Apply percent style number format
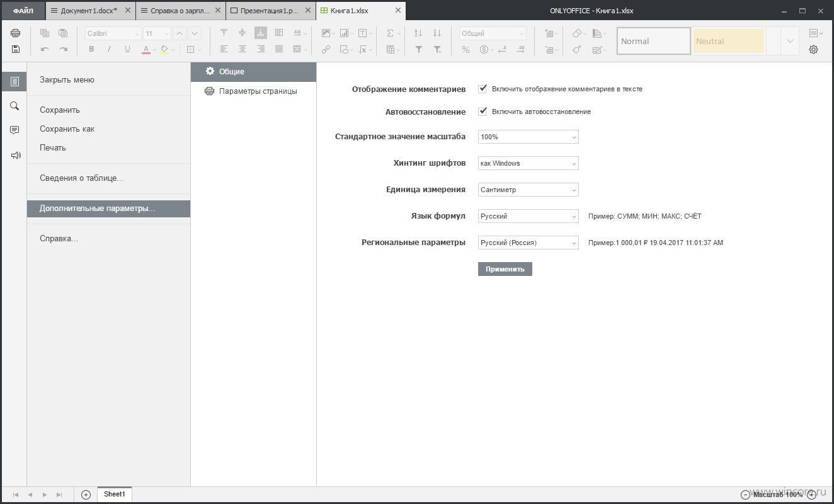Screen dimensions: 834x504 466,49
